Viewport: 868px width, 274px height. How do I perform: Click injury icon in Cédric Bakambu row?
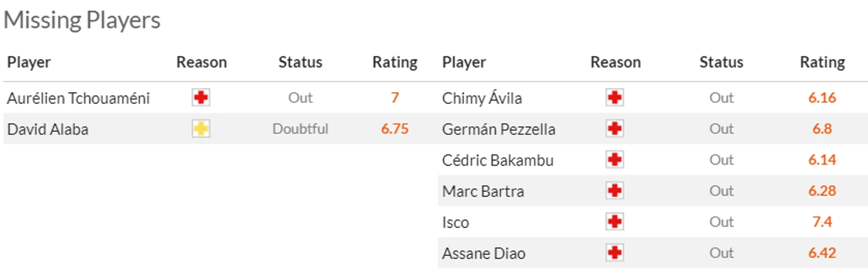(x=615, y=160)
